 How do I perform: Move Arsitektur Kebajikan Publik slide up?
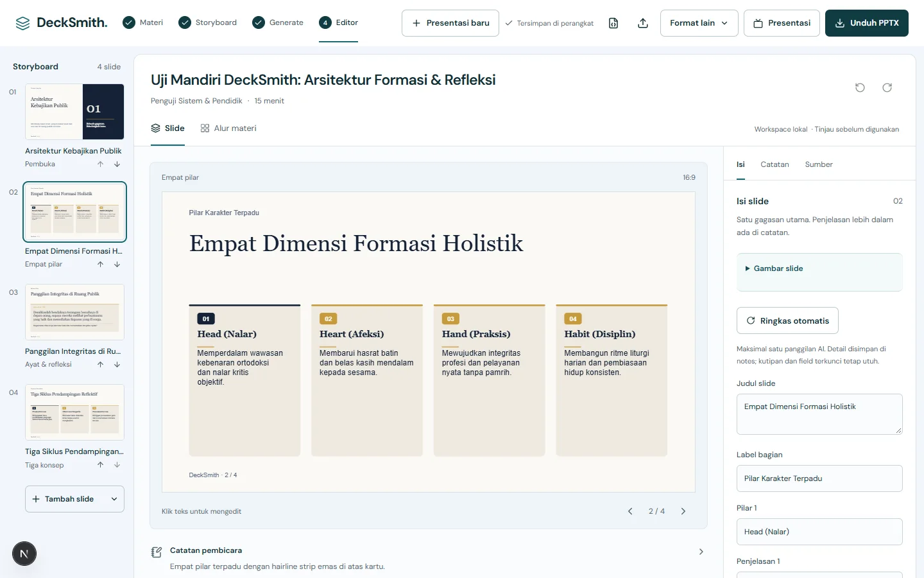point(101,164)
